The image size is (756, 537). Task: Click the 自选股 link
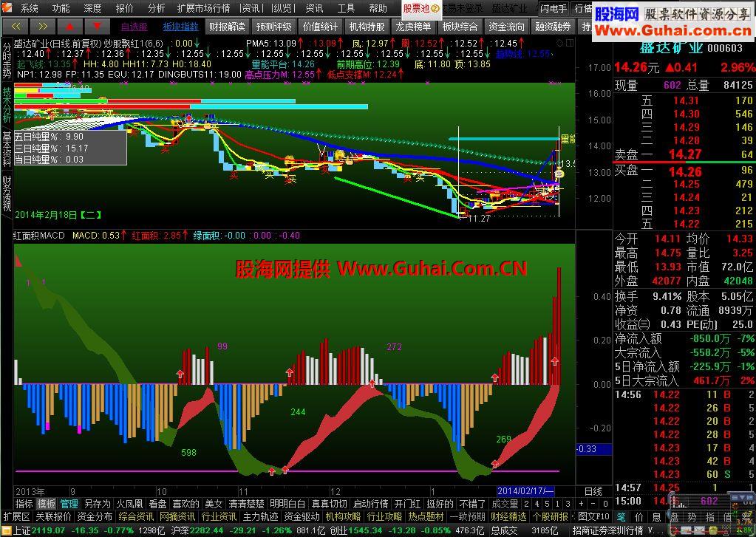[134, 27]
